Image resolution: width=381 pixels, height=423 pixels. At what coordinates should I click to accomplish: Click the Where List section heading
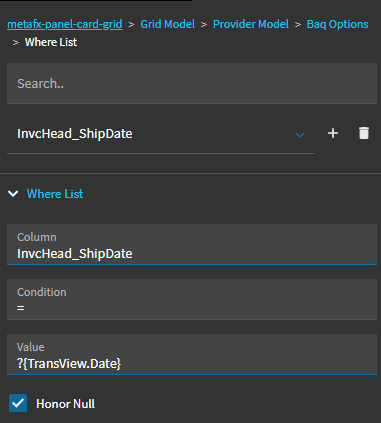pyautogui.click(x=55, y=194)
